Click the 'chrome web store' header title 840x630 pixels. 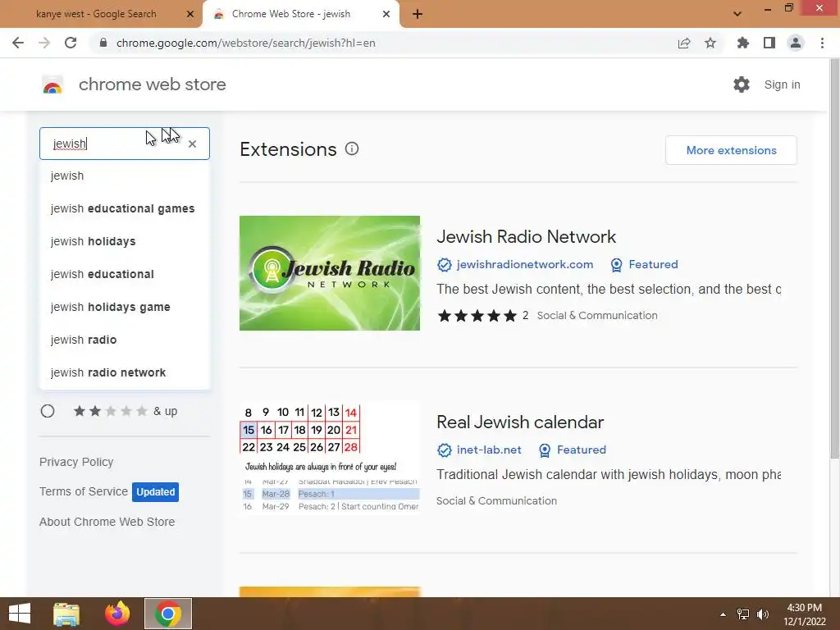pyautogui.click(x=152, y=84)
